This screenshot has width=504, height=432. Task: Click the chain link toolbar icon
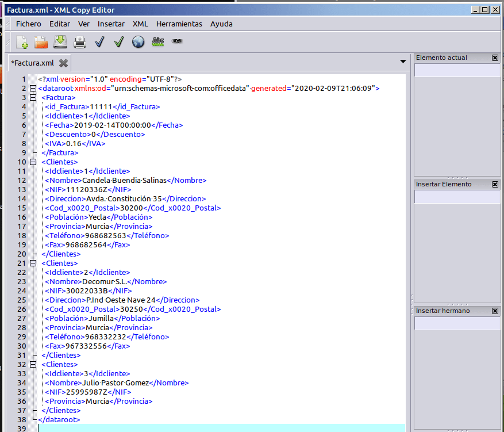[x=177, y=41]
